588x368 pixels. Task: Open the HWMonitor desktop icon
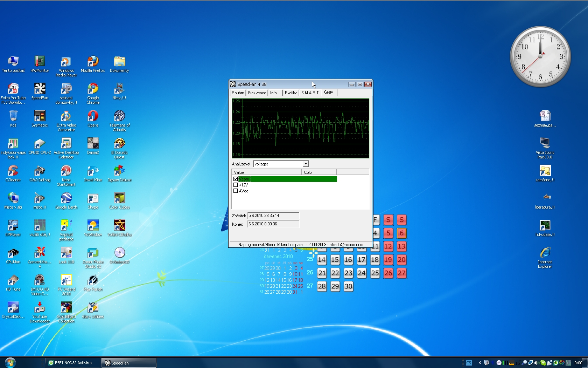pos(40,62)
